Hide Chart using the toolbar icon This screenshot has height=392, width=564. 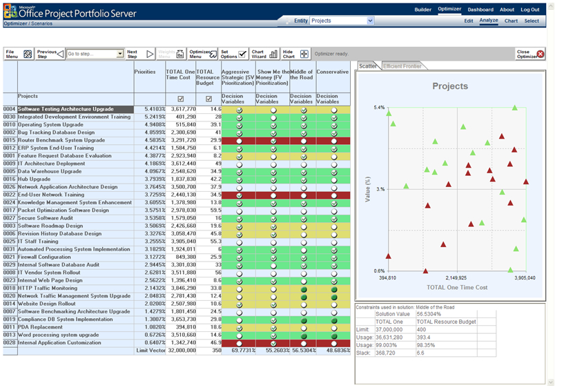304,55
